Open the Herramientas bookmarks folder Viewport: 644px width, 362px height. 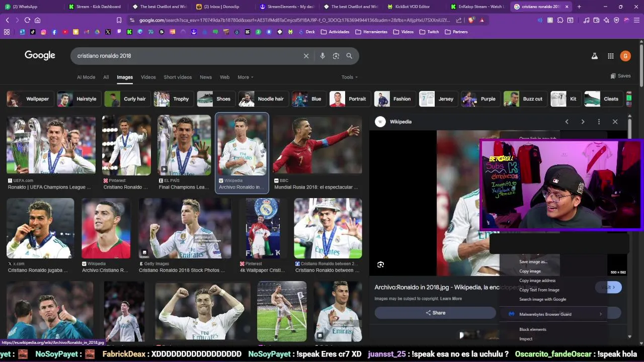click(x=371, y=32)
